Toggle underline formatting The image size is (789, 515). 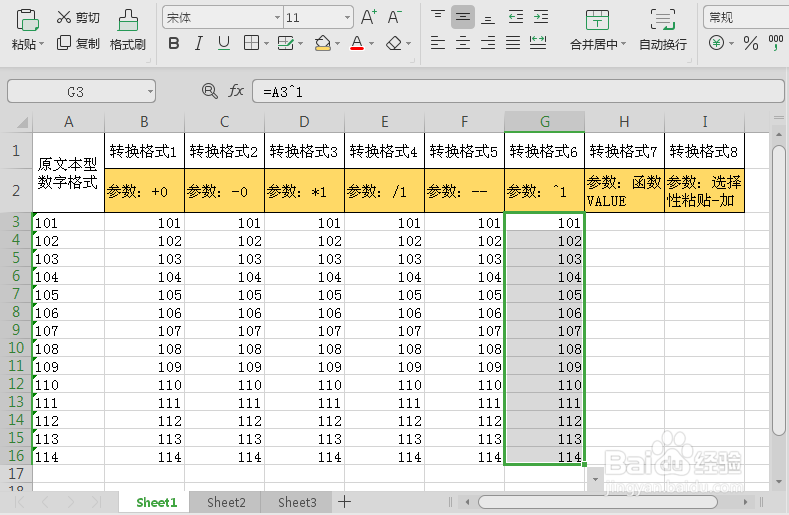pyautogui.click(x=224, y=43)
